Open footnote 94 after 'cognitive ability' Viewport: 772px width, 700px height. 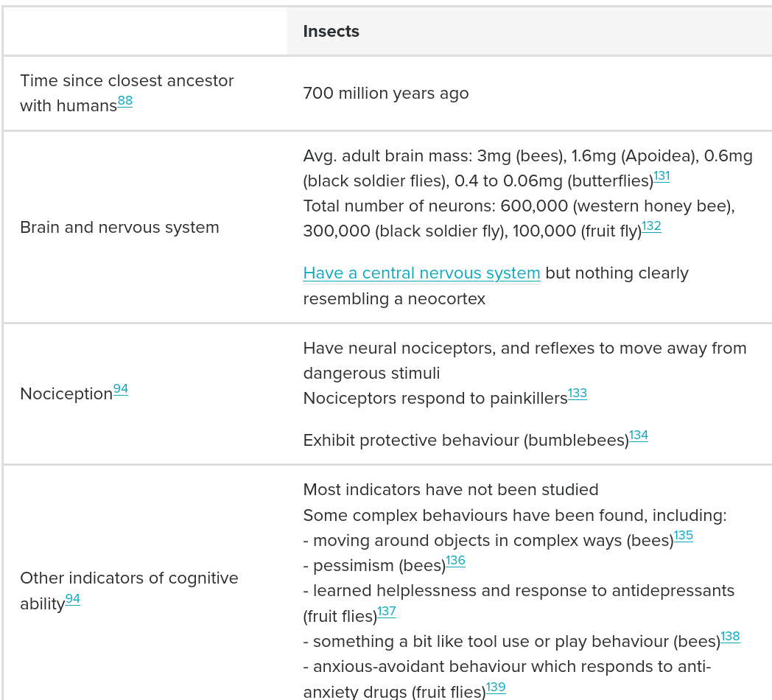[x=73, y=599]
